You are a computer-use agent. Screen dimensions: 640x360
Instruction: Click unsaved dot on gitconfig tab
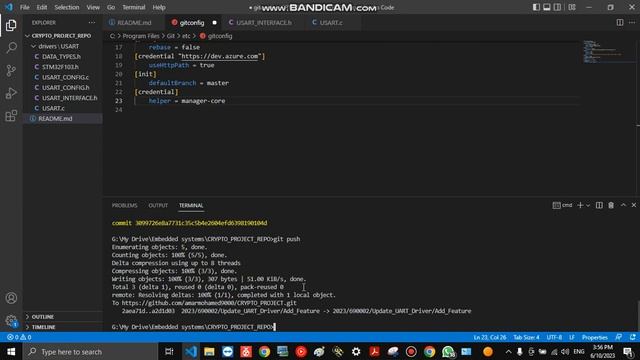(x=214, y=23)
